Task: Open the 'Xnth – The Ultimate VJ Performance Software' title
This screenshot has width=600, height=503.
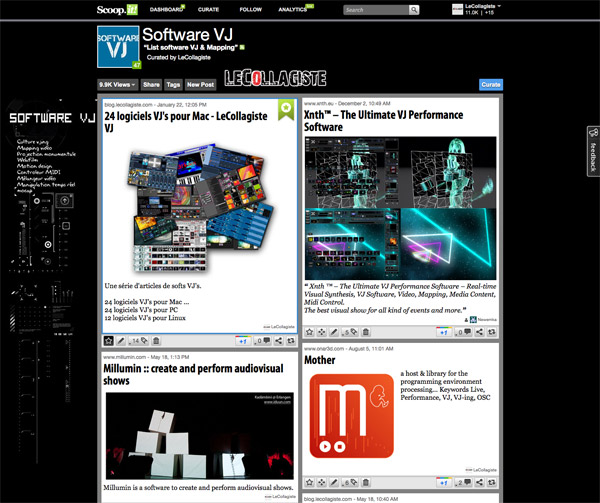Action: (x=383, y=121)
